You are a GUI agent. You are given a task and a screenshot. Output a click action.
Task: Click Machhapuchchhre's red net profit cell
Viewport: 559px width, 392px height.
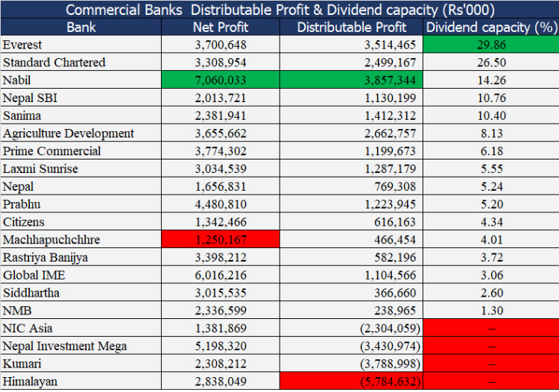pos(221,239)
